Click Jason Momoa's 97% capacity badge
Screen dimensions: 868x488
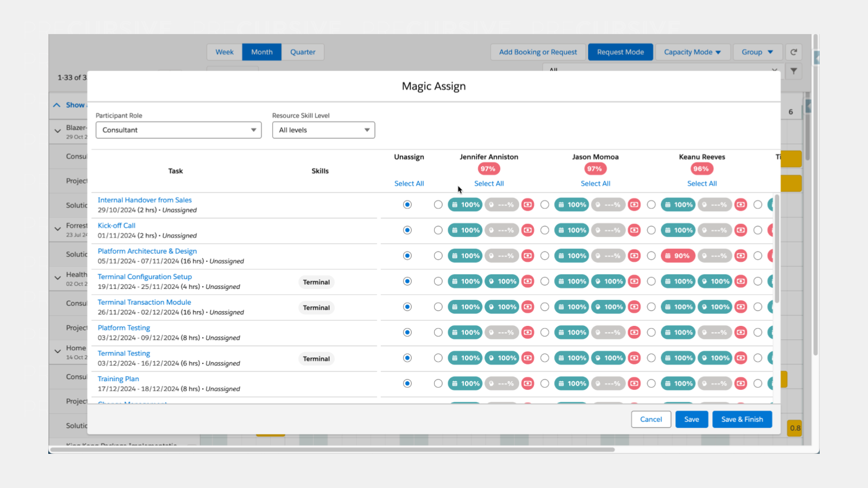[x=595, y=169]
